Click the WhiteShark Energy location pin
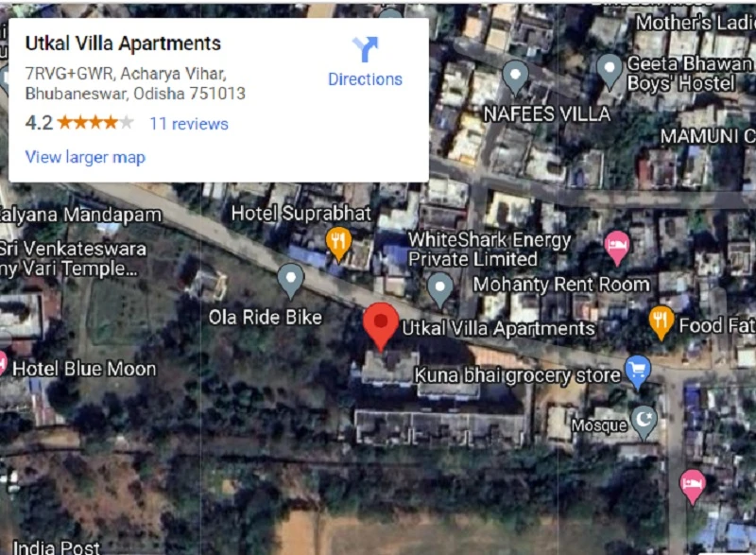 tap(440, 289)
